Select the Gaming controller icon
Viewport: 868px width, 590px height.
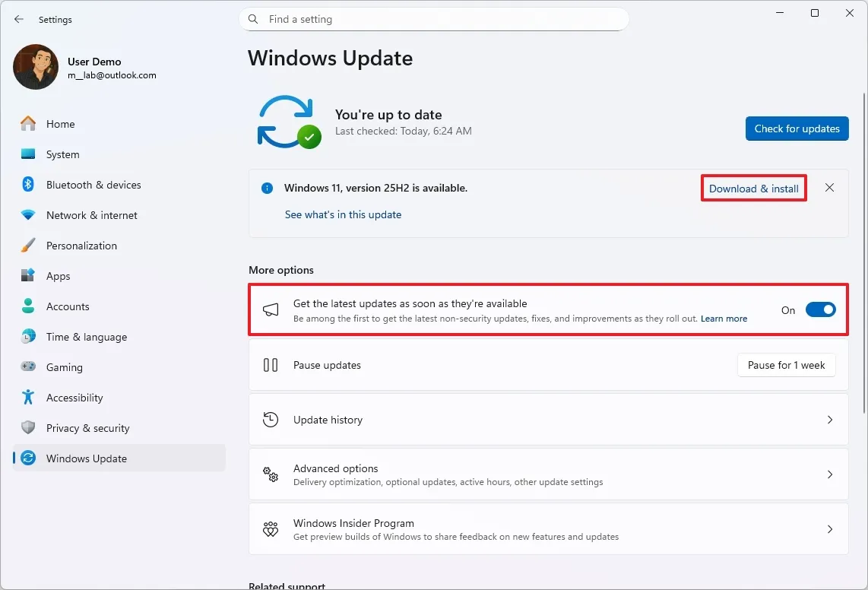(x=27, y=367)
